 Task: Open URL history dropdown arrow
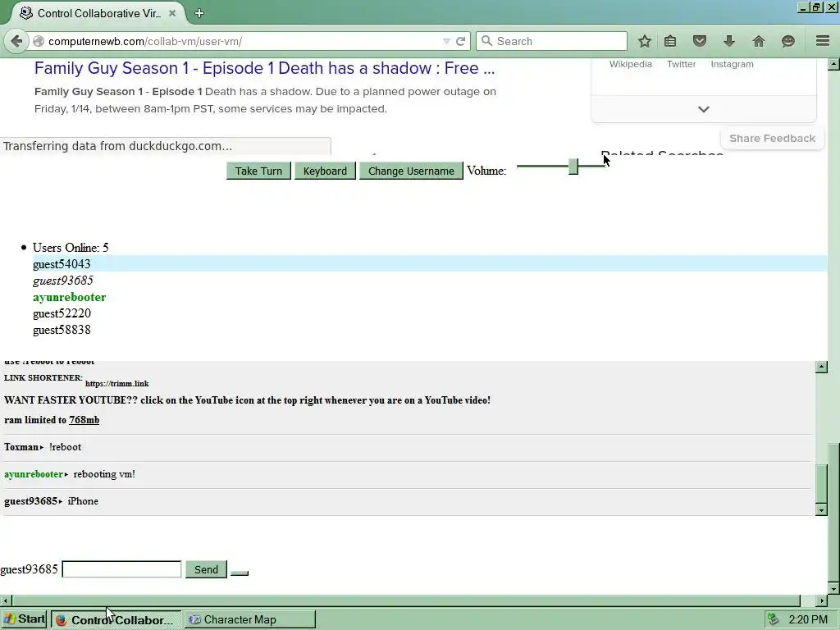446,41
